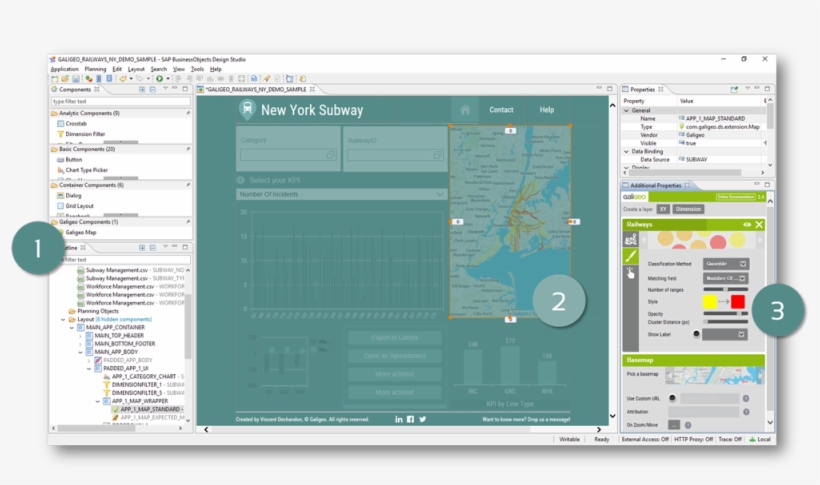Click the Undo arrow toolbar icon
This screenshot has height=485, width=820.
[123, 78]
